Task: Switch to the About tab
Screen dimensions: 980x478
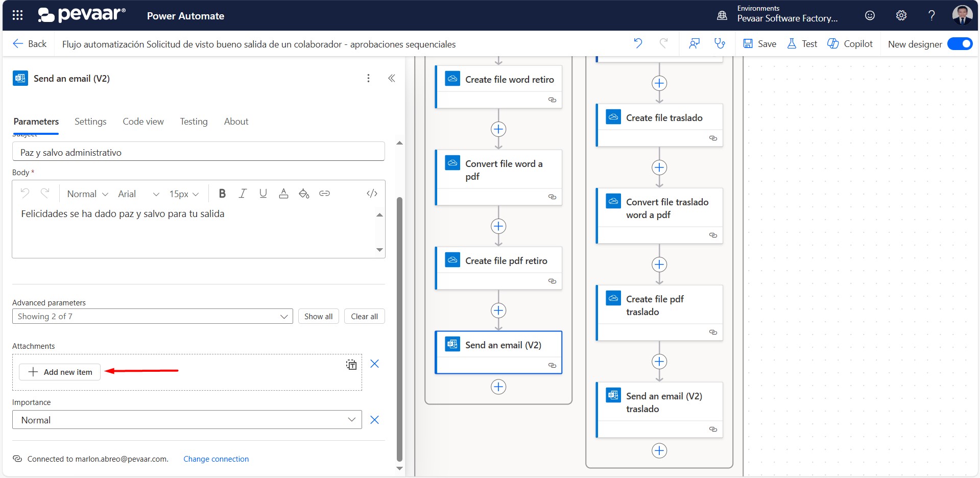Action: pos(236,122)
